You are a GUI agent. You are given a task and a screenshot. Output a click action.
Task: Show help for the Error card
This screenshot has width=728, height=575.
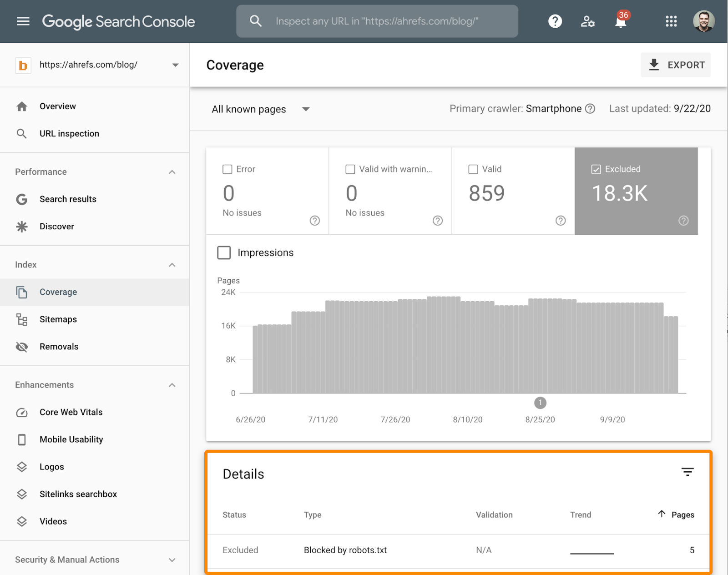315,221
